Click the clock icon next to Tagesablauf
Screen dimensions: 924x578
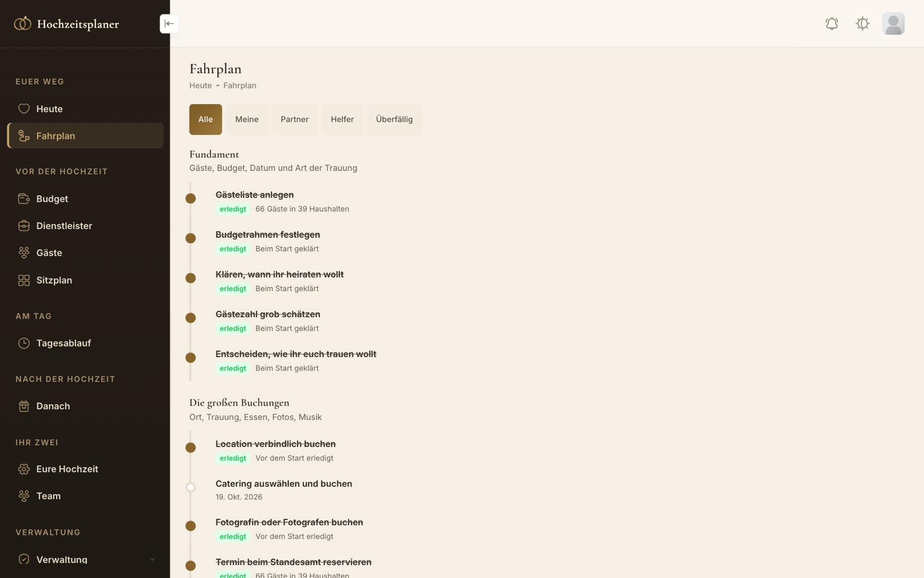pyautogui.click(x=24, y=343)
